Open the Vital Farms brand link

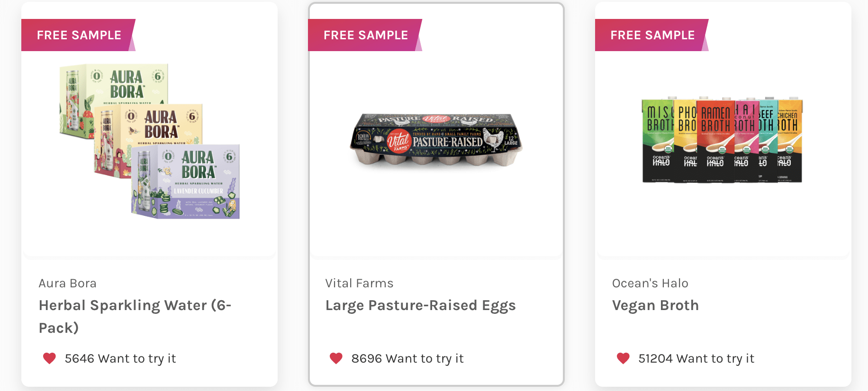(359, 283)
